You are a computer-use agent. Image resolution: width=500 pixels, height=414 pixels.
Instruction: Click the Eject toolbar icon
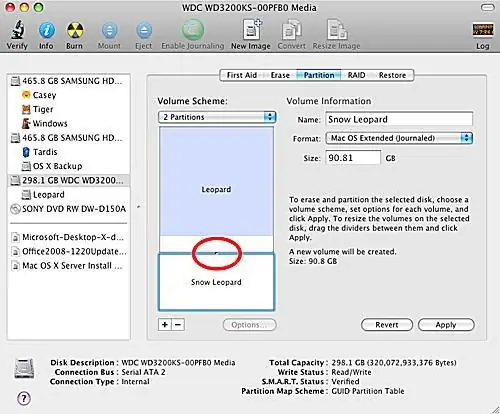(144, 30)
